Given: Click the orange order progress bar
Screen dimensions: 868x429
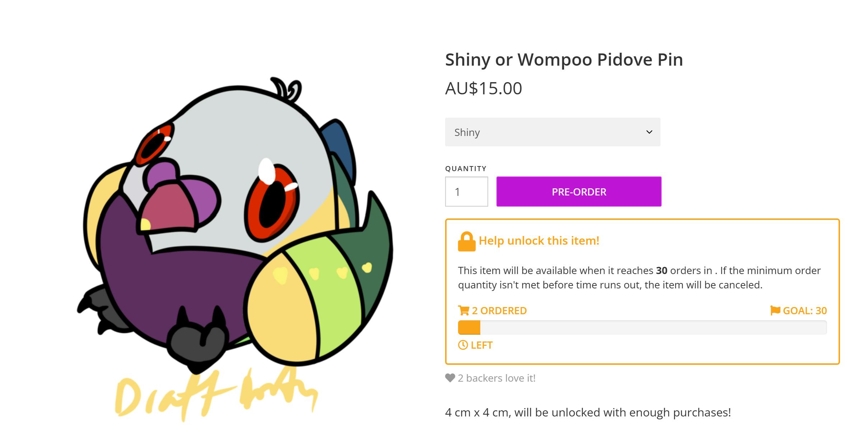Looking at the screenshot, I should pos(642,327).
